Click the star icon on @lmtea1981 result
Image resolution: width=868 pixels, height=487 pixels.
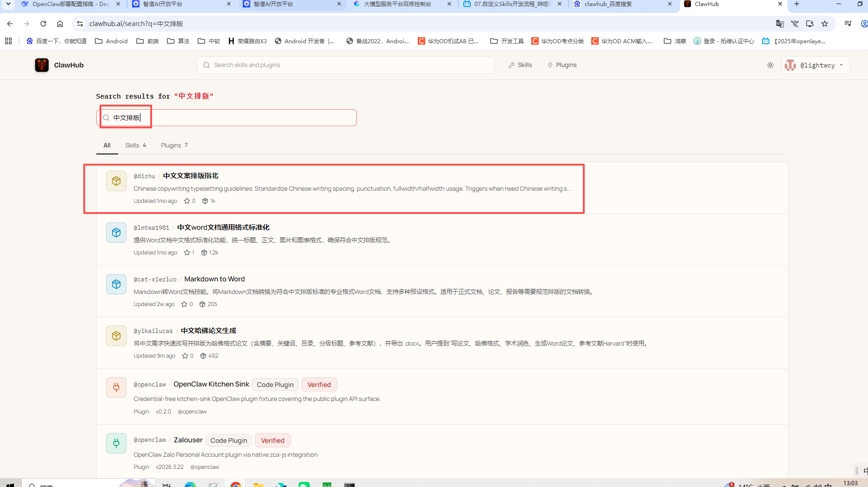coord(187,253)
